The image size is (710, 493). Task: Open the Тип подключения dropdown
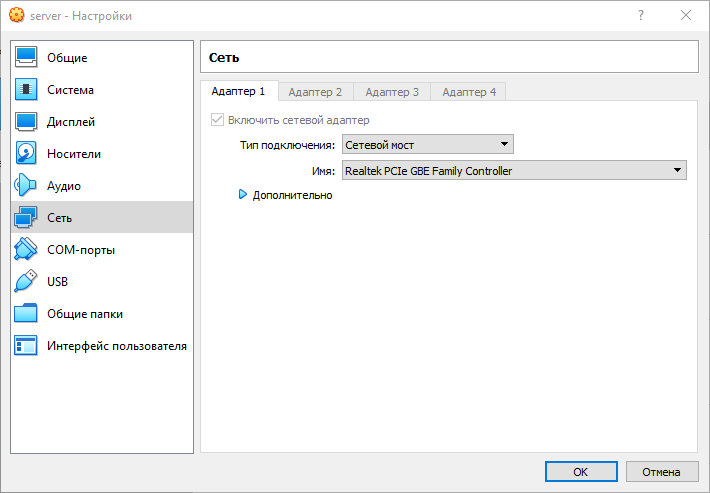pos(427,145)
